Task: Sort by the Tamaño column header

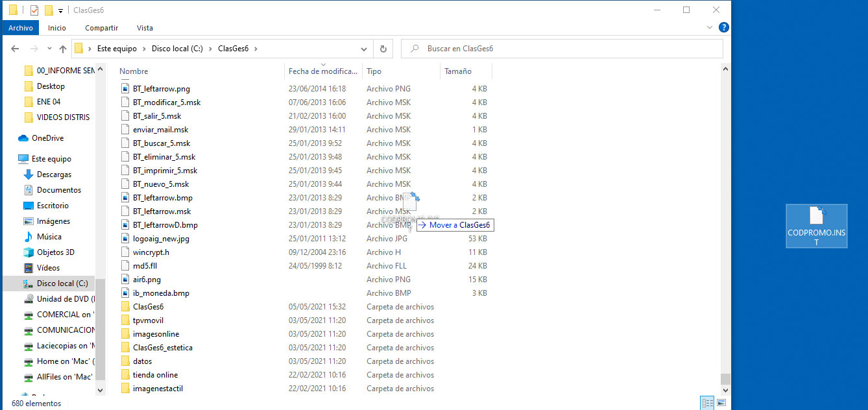Action: click(458, 71)
